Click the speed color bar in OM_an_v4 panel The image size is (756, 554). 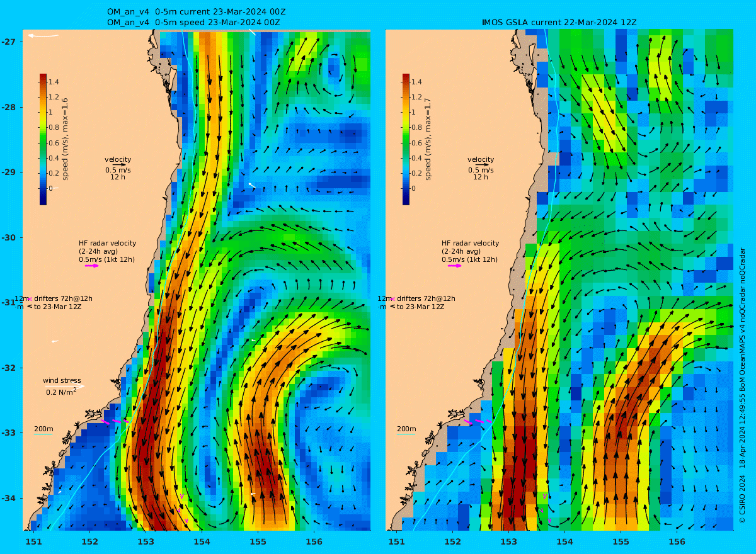pos(43,139)
